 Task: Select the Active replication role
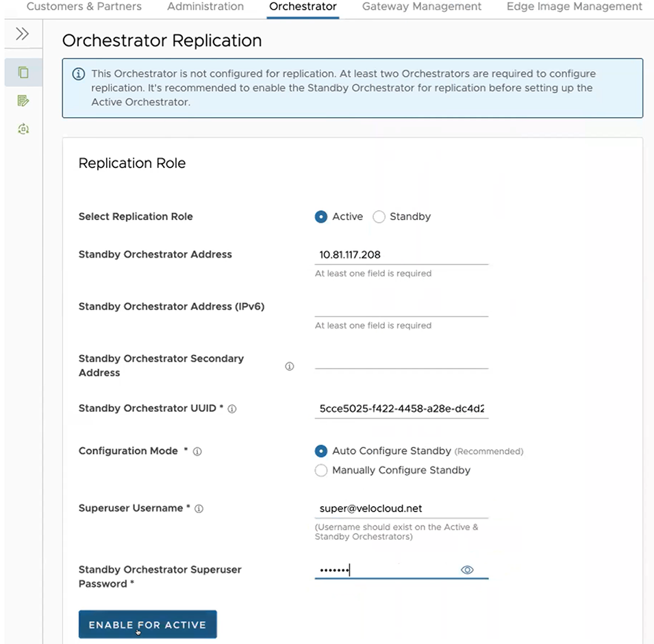pyautogui.click(x=321, y=216)
